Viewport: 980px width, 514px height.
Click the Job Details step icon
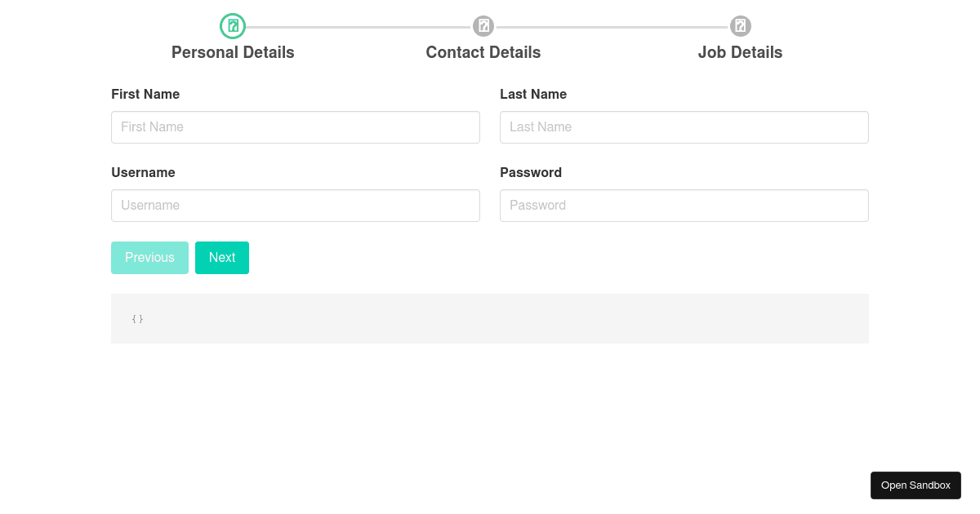click(740, 26)
